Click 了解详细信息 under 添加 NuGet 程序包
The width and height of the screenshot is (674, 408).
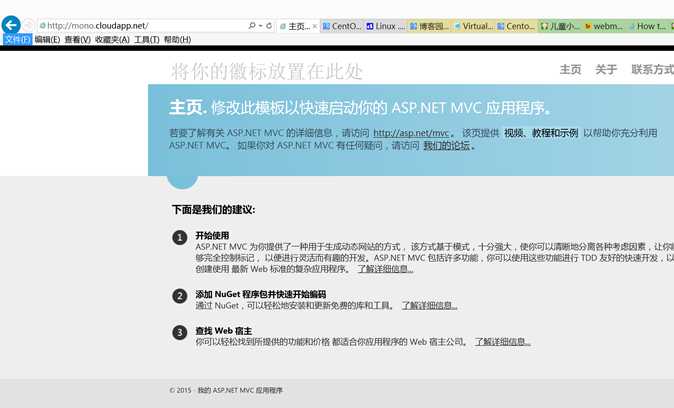coord(429,305)
